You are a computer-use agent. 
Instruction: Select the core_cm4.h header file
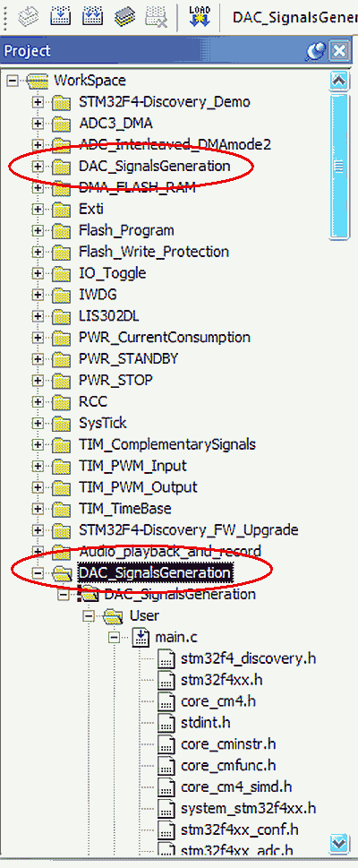tap(218, 701)
